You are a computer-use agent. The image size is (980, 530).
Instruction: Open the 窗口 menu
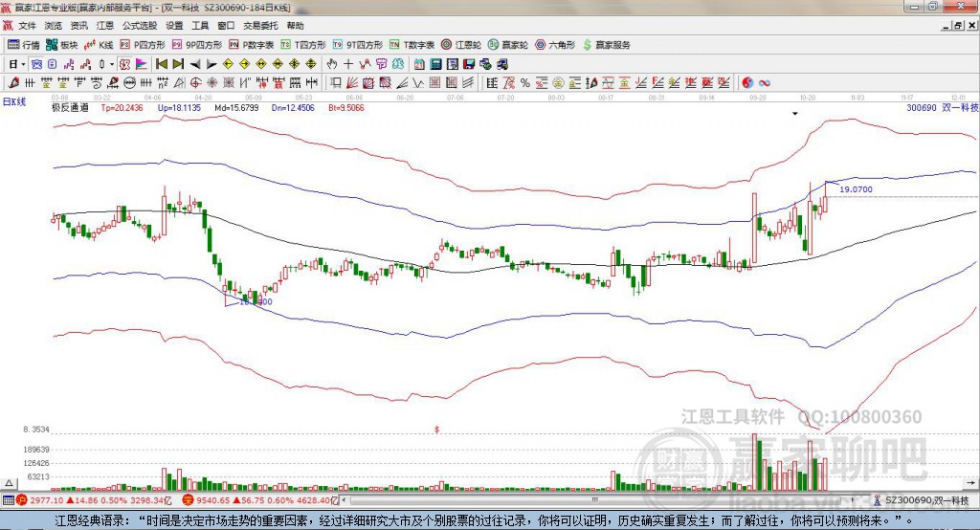tap(226, 26)
